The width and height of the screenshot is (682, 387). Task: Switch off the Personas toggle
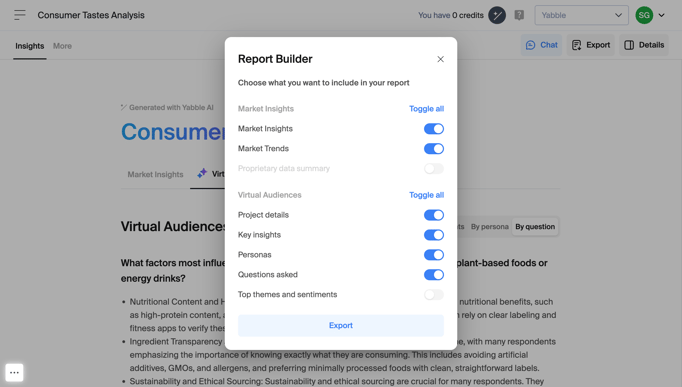point(434,255)
